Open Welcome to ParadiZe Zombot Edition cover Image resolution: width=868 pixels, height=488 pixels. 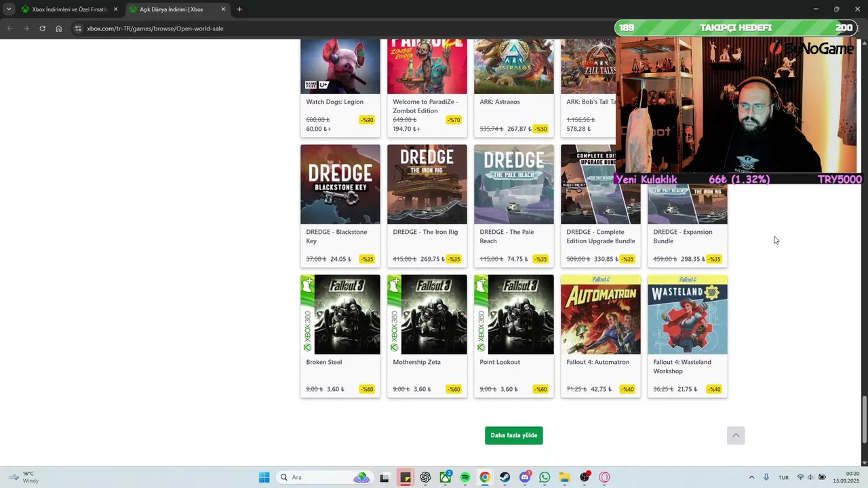click(427, 66)
